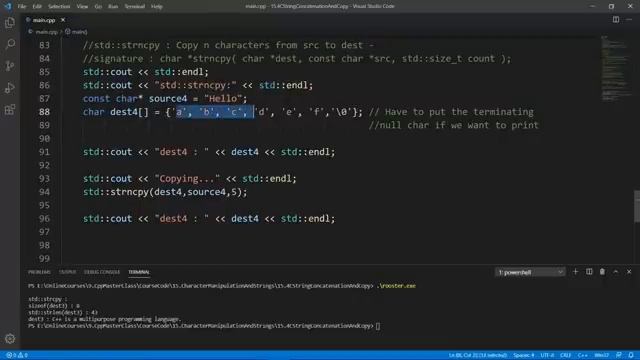Open the Go menu
The image size is (640, 360).
tap(98, 7)
